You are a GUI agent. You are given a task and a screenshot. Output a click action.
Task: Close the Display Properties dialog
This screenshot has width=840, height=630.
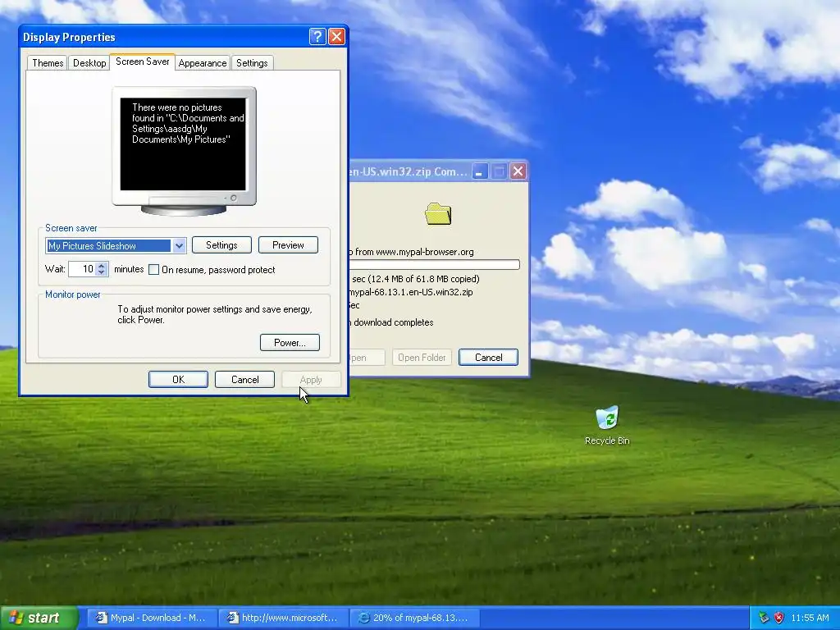(336, 36)
